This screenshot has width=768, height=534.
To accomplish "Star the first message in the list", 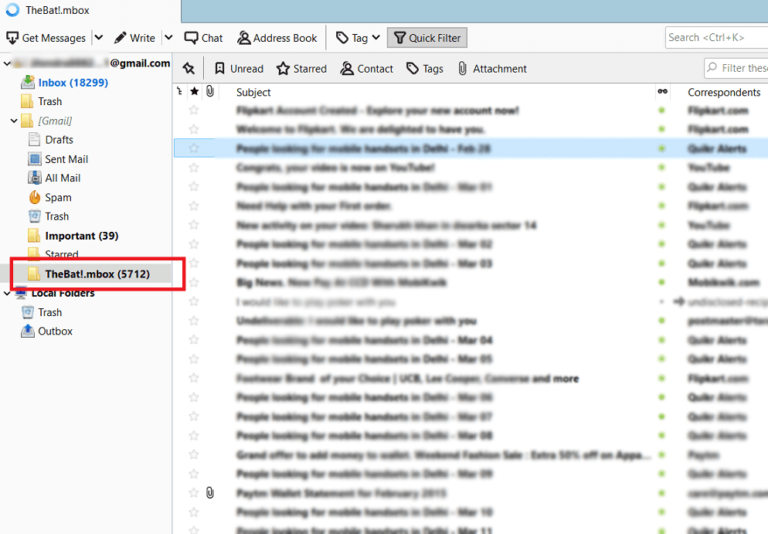I will (x=194, y=110).
